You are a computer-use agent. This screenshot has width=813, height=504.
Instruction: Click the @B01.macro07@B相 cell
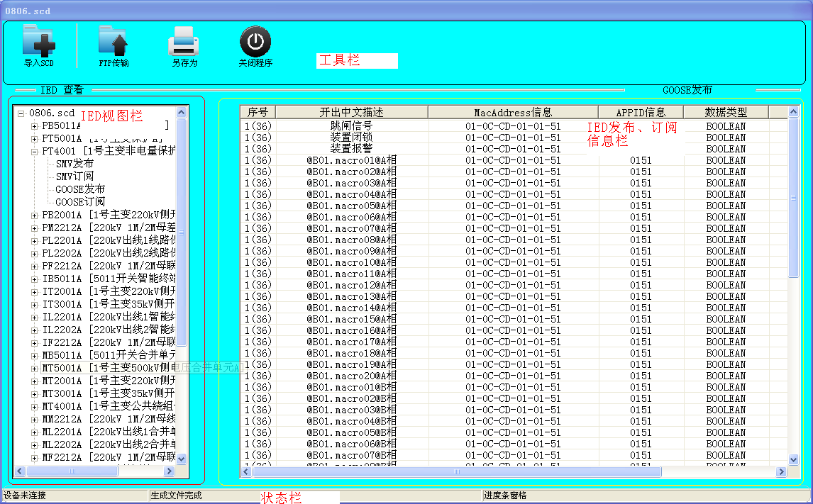click(x=352, y=455)
